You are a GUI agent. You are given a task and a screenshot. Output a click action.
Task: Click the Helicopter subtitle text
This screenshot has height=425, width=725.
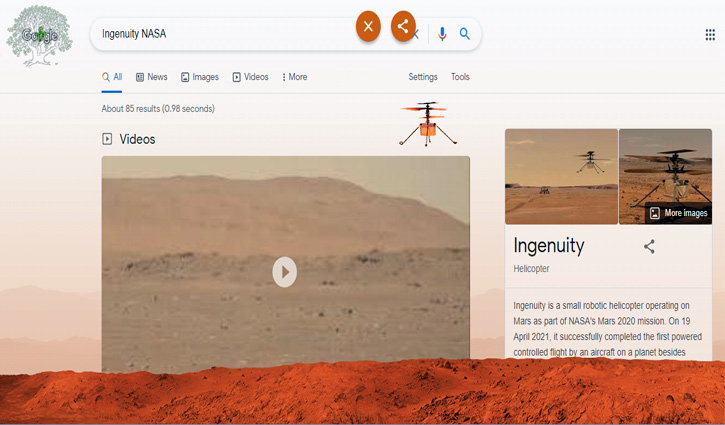coord(531,269)
